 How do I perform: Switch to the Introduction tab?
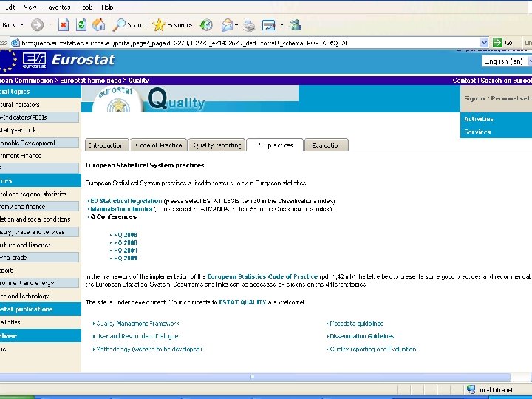coord(106,146)
